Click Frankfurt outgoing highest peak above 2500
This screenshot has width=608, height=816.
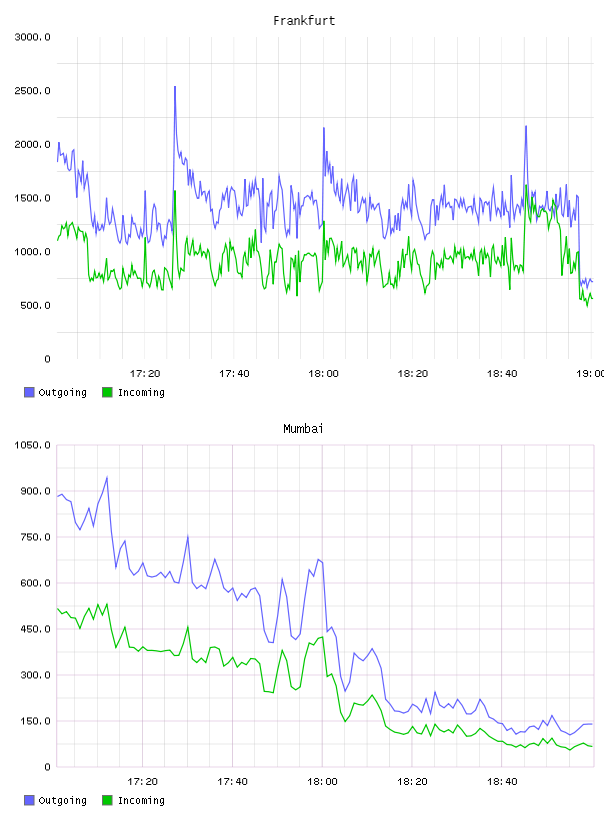tap(175, 87)
